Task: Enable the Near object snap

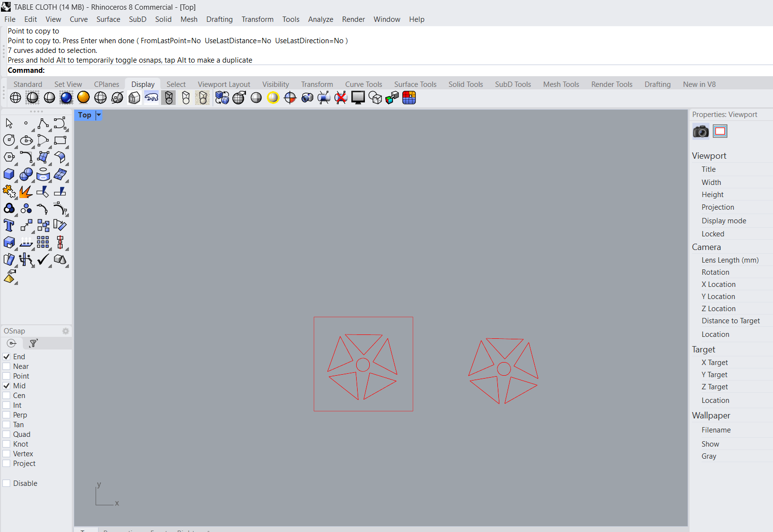Action: pos(7,366)
